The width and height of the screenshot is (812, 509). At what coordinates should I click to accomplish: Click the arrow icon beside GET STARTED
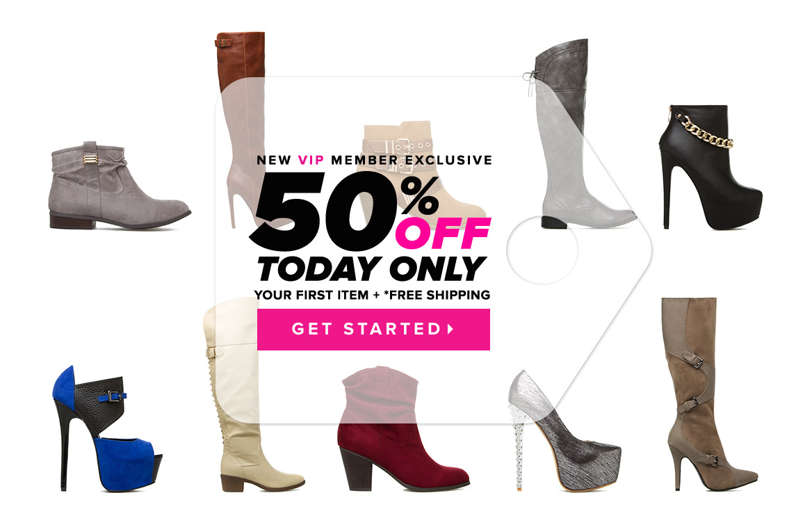click(x=450, y=329)
